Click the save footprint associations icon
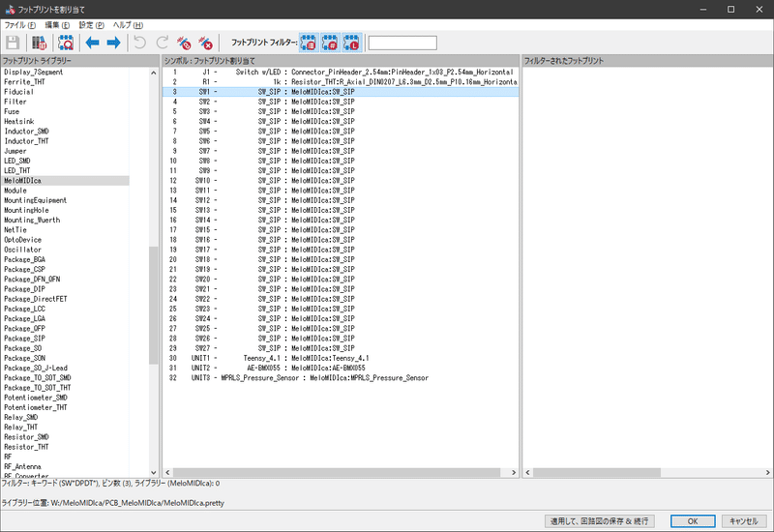Screen dimensions: 774x532 [x=13, y=43]
